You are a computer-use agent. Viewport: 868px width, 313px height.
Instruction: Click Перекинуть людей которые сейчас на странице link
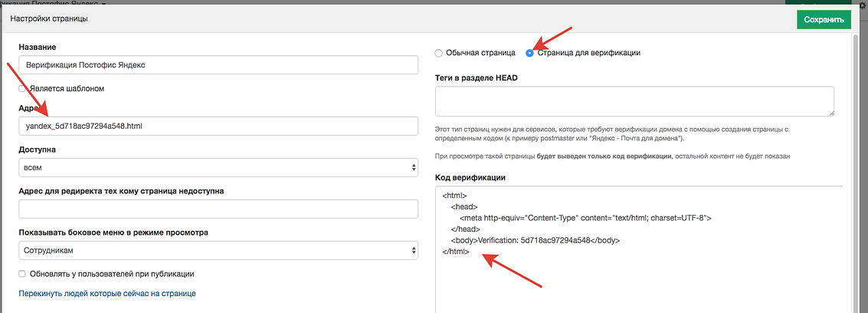tap(107, 293)
